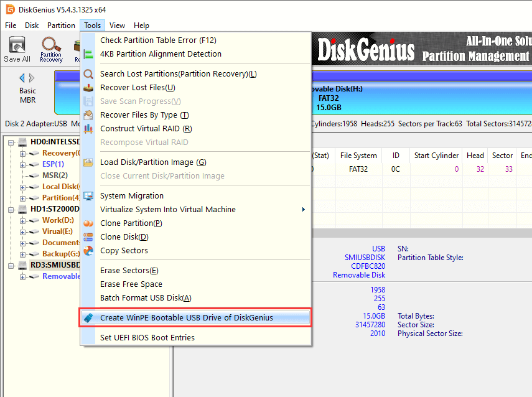Click the Recover Files By Type icon

88,115
